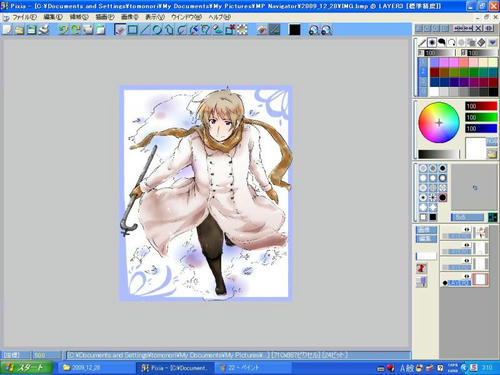This screenshot has height=375, width=500.
Task: Select the straight line drawing tool
Action: 145,30
